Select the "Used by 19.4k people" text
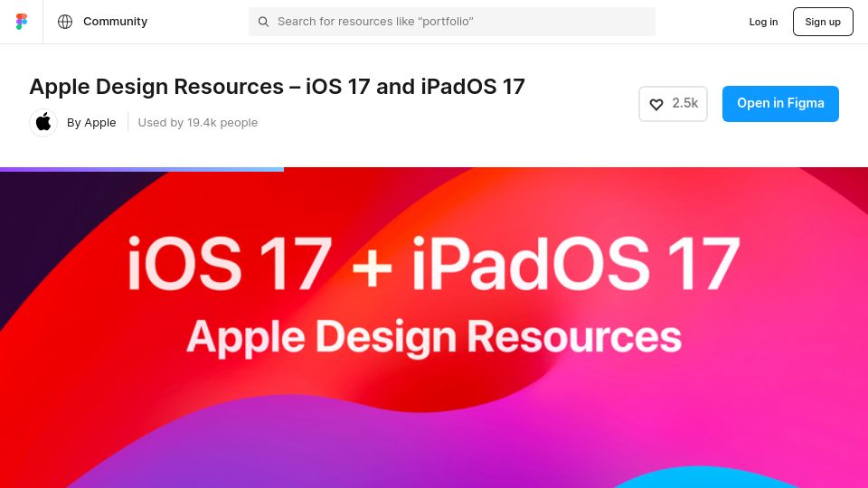This screenshot has height=488, width=868. [x=198, y=123]
